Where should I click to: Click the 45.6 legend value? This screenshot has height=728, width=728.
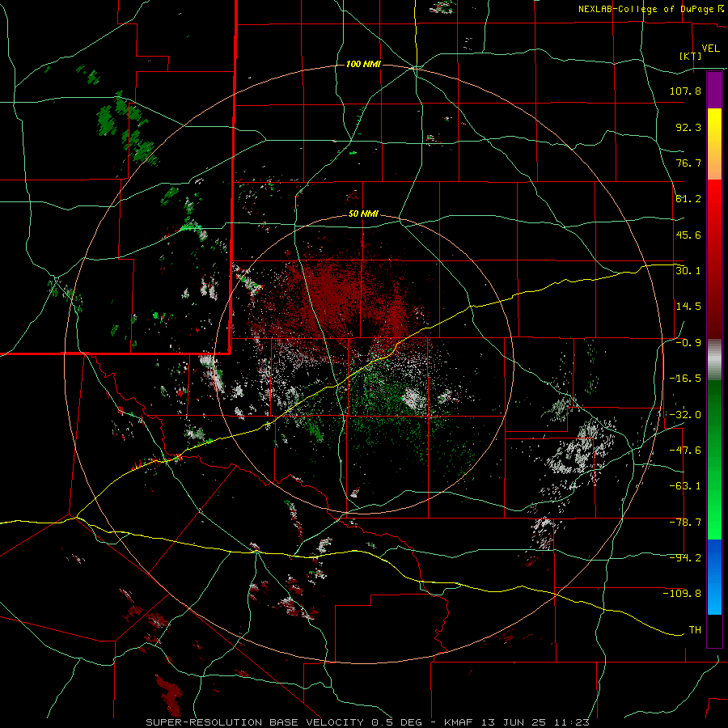tap(688, 235)
